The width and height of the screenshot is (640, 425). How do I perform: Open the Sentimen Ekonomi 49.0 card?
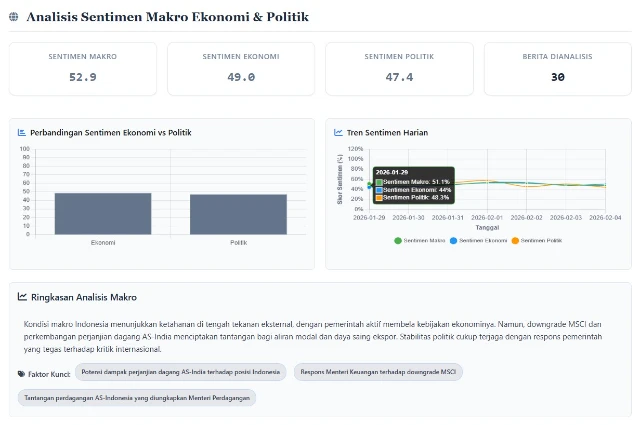tap(241, 68)
